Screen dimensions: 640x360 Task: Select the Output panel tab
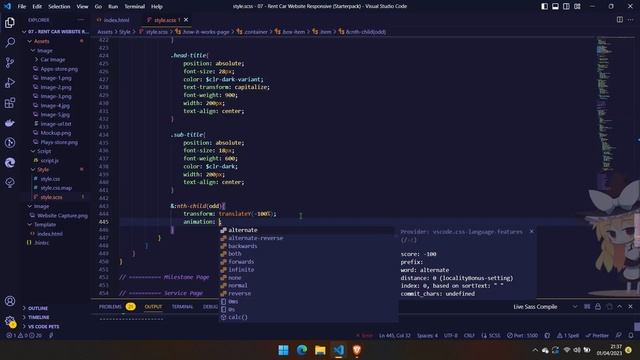[153, 307]
